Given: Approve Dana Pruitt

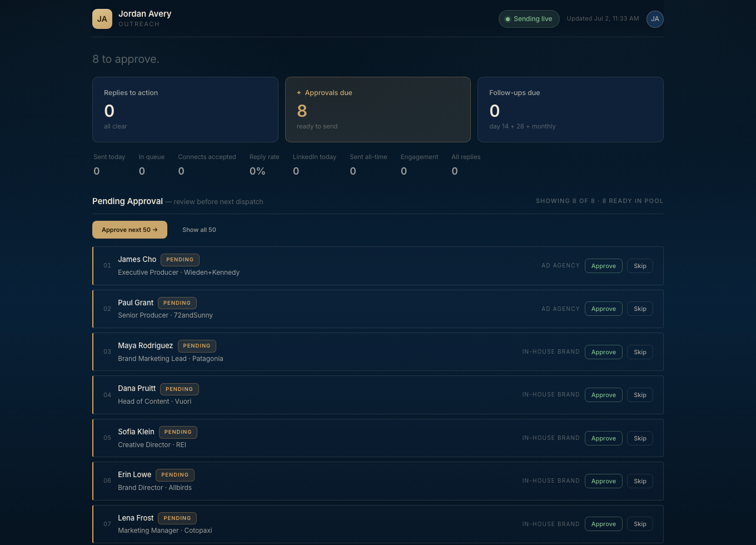Looking at the screenshot, I should (x=604, y=395).
